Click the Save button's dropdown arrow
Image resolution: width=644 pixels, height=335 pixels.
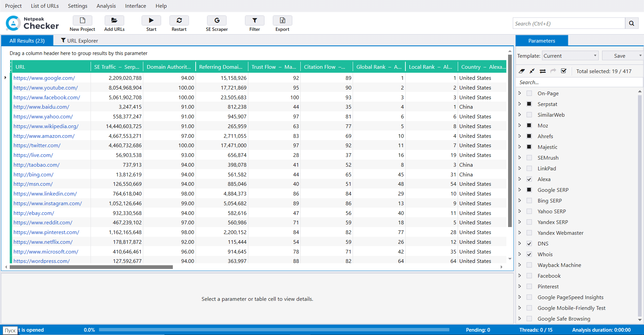tap(640, 56)
